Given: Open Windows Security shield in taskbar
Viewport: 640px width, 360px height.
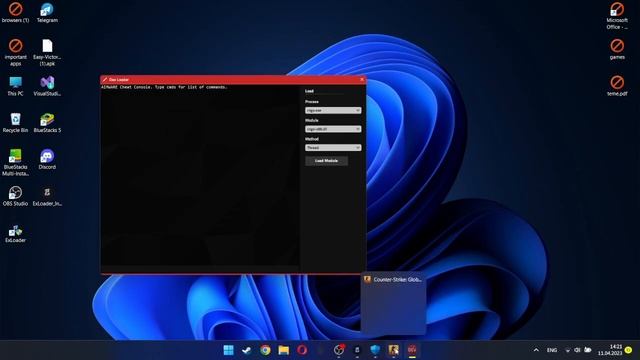Looking at the screenshot, I should point(375,350).
